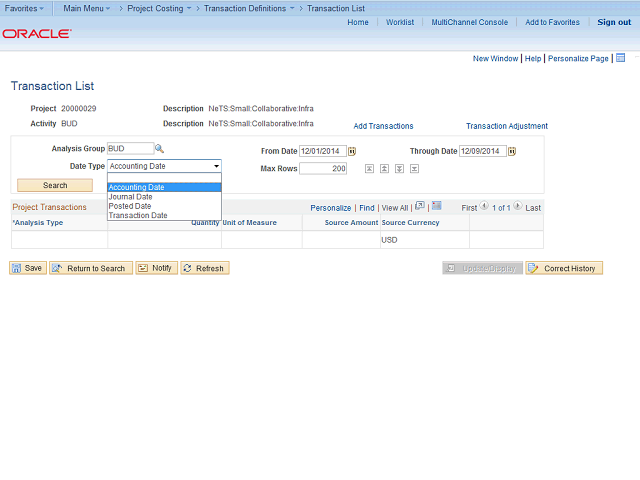Viewport: 640px width, 480px height.
Task: Click the scroll-to-top arrow icon
Action: coord(369,169)
